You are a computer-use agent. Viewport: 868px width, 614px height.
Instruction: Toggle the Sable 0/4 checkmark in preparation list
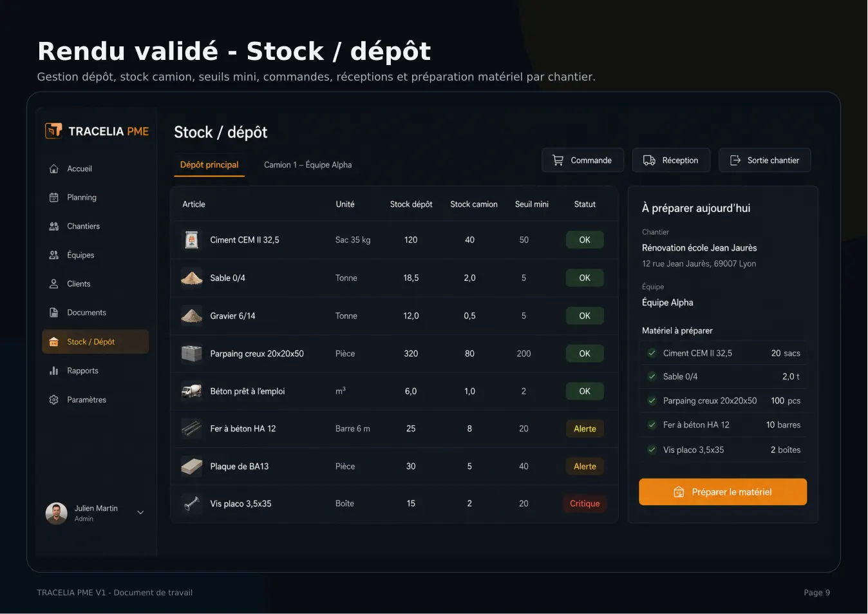pos(652,377)
